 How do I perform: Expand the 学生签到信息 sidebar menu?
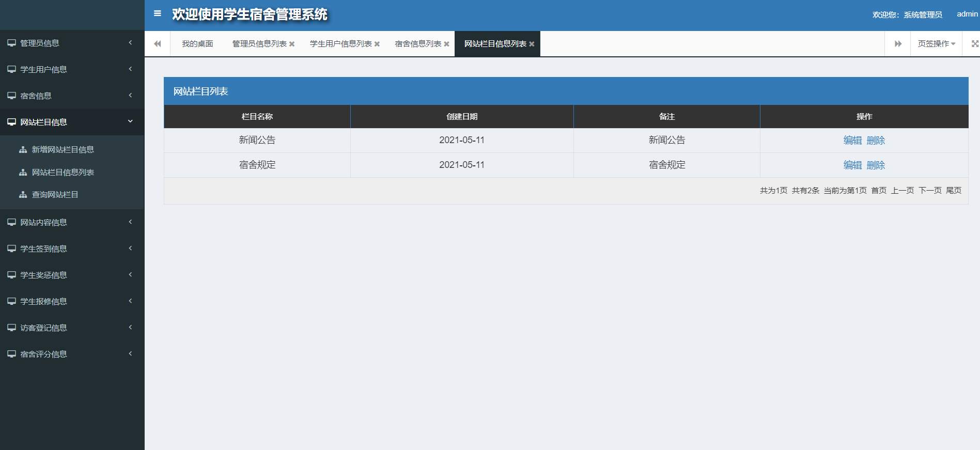point(72,249)
